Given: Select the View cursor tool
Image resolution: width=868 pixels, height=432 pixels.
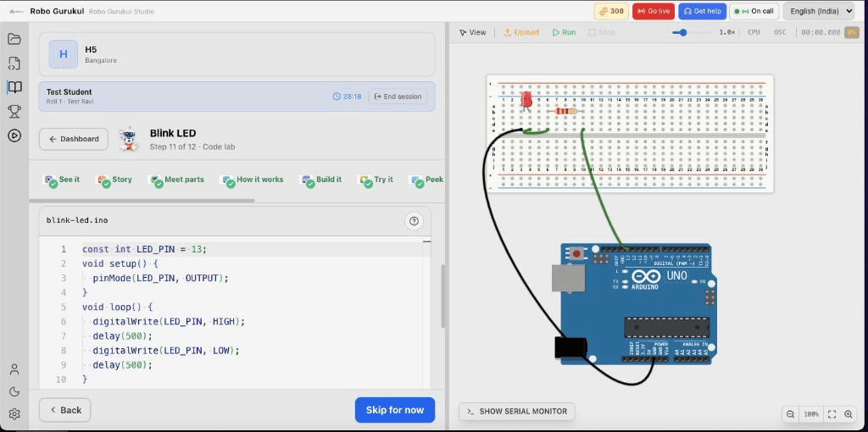Looking at the screenshot, I should click(472, 33).
